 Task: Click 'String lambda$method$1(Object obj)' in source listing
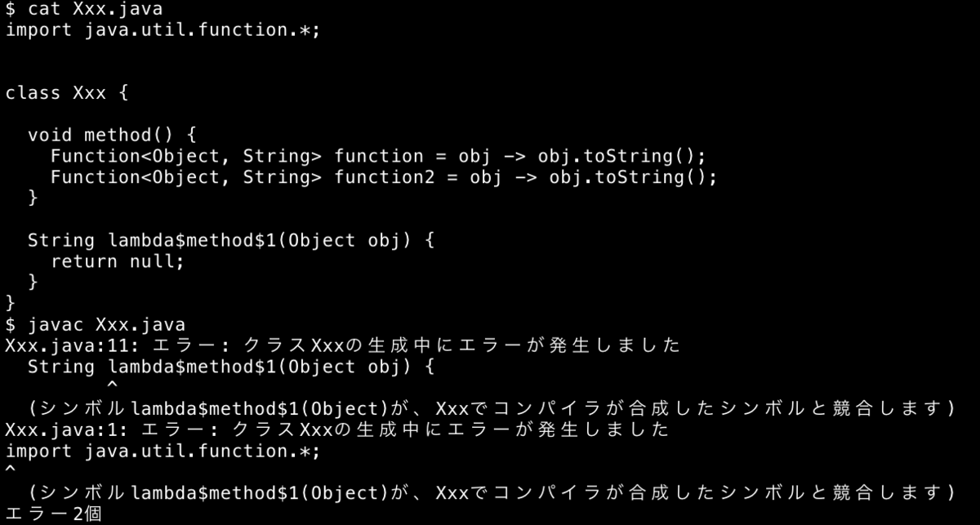pyautogui.click(x=231, y=240)
